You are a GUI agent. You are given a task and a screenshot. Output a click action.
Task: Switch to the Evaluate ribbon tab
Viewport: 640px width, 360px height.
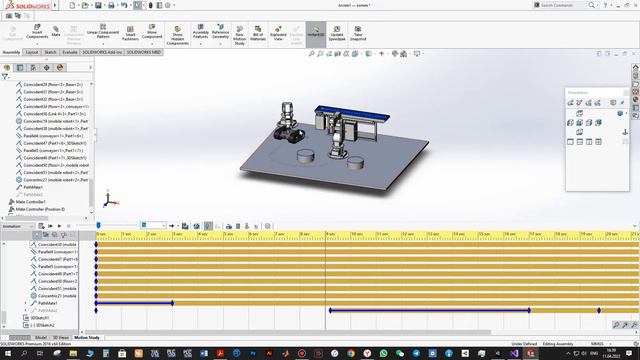[70, 52]
